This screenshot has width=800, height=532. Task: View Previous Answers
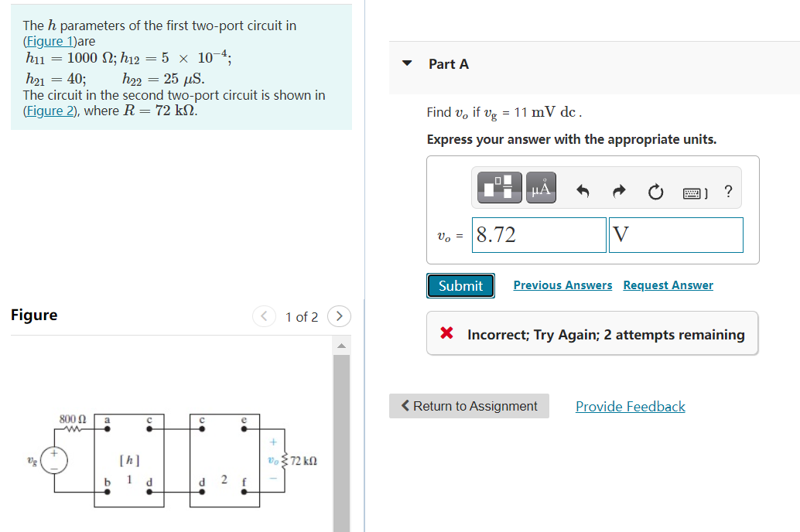[x=562, y=285]
